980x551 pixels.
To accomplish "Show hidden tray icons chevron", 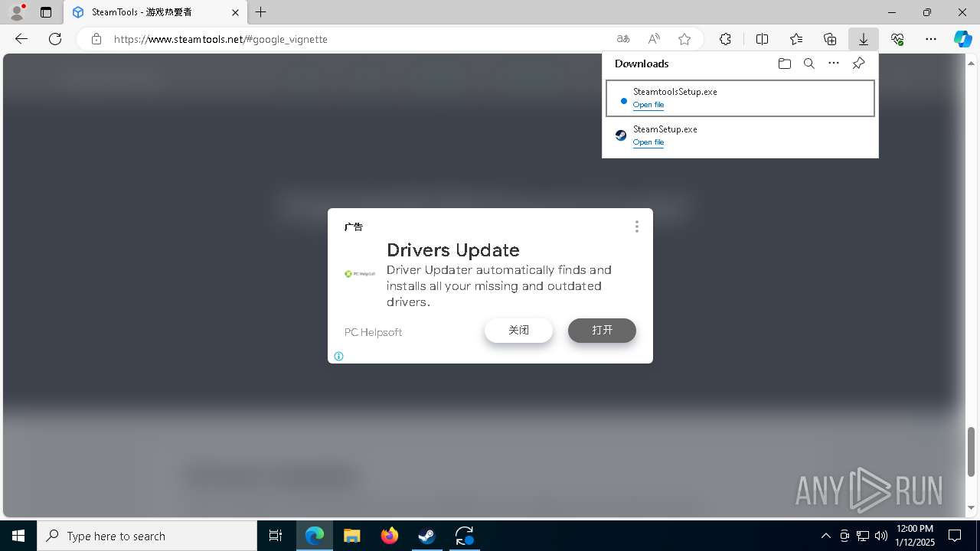I will 825,536.
